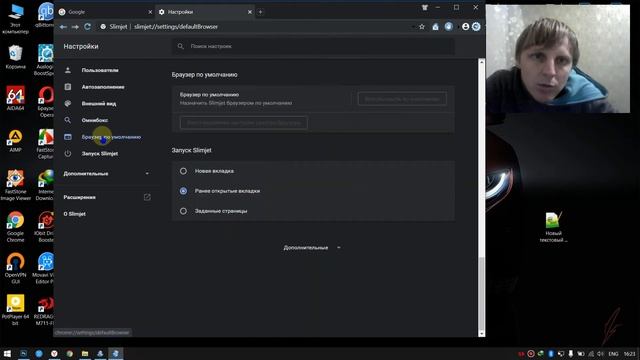Bookmark this page with the star icon
640x360 pixels.
tap(422, 27)
